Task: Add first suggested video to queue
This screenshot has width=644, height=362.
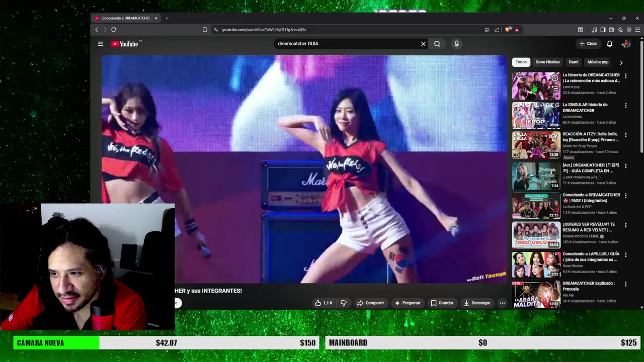Action: coord(554,88)
